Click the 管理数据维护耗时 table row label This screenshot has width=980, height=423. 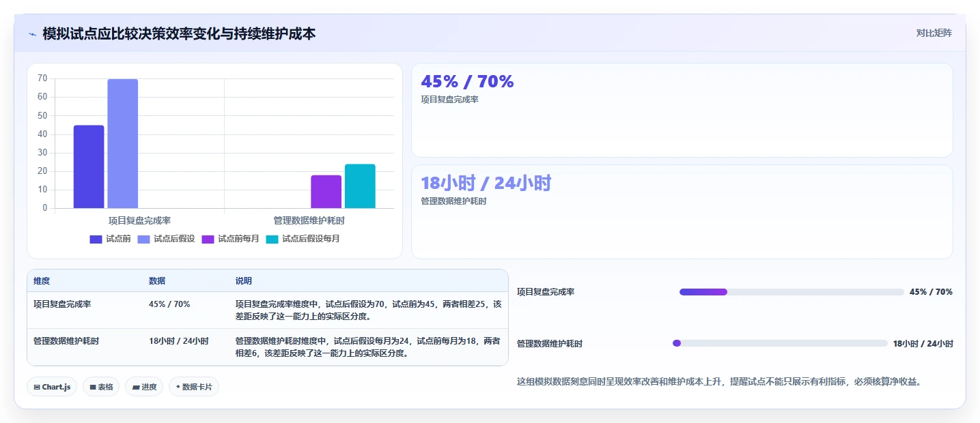66,341
